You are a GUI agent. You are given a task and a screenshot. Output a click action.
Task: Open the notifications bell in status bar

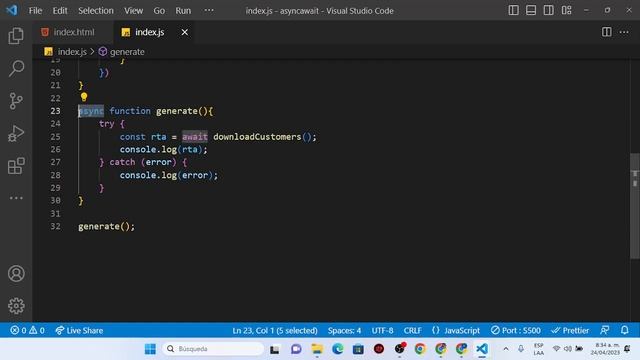624,330
